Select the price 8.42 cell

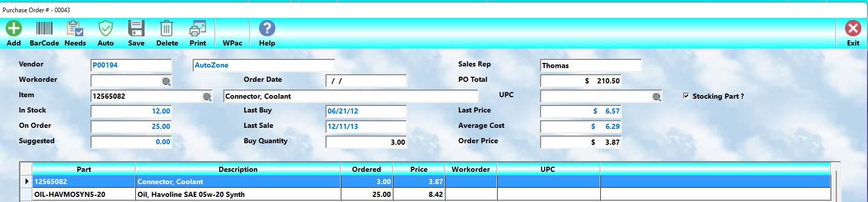(x=419, y=194)
